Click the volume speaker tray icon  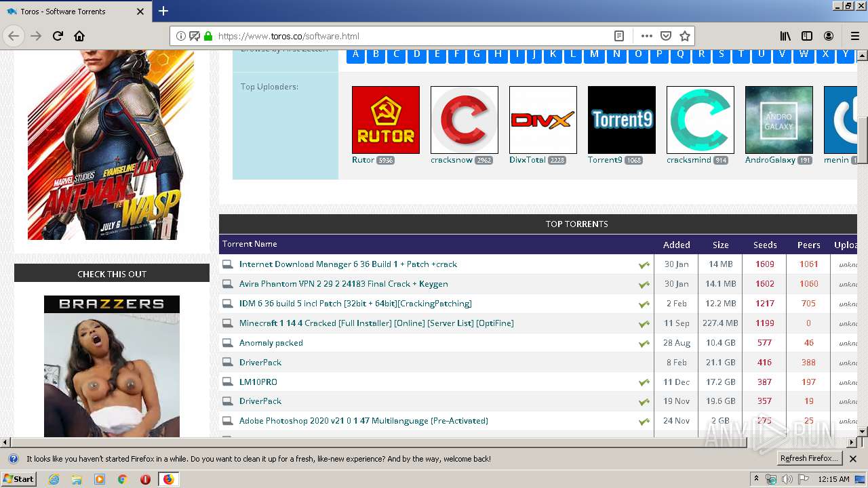tap(787, 479)
